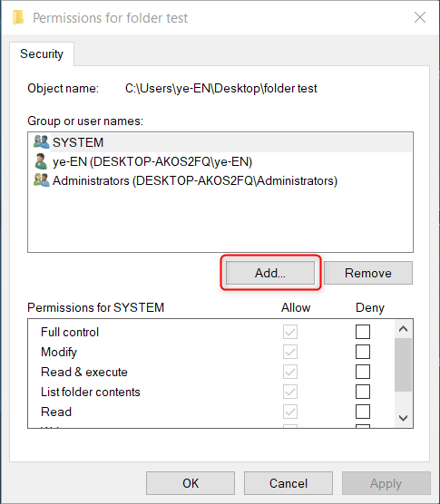This screenshot has height=504, width=440.
Task: Click the permissions list scroll up arrow
Action: pyautogui.click(x=404, y=329)
